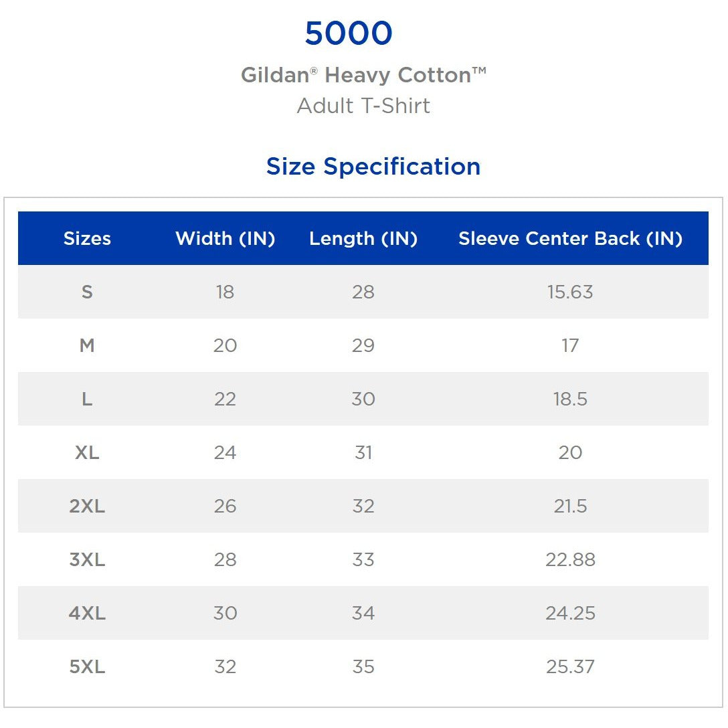This screenshot has height=728, width=728.
Task: Click the "Sizes" column header
Action: tap(87, 239)
